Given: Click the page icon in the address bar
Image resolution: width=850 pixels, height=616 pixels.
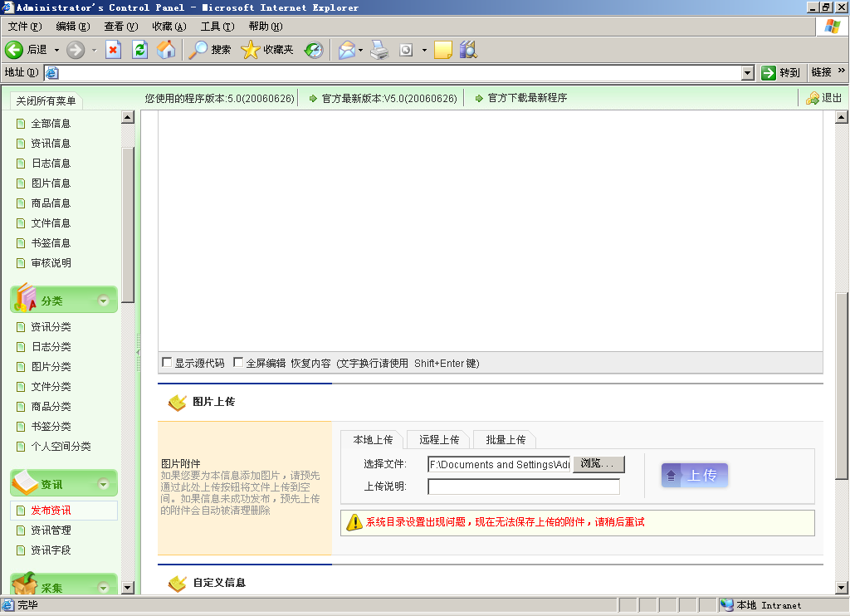Looking at the screenshot, I should 52,73.
